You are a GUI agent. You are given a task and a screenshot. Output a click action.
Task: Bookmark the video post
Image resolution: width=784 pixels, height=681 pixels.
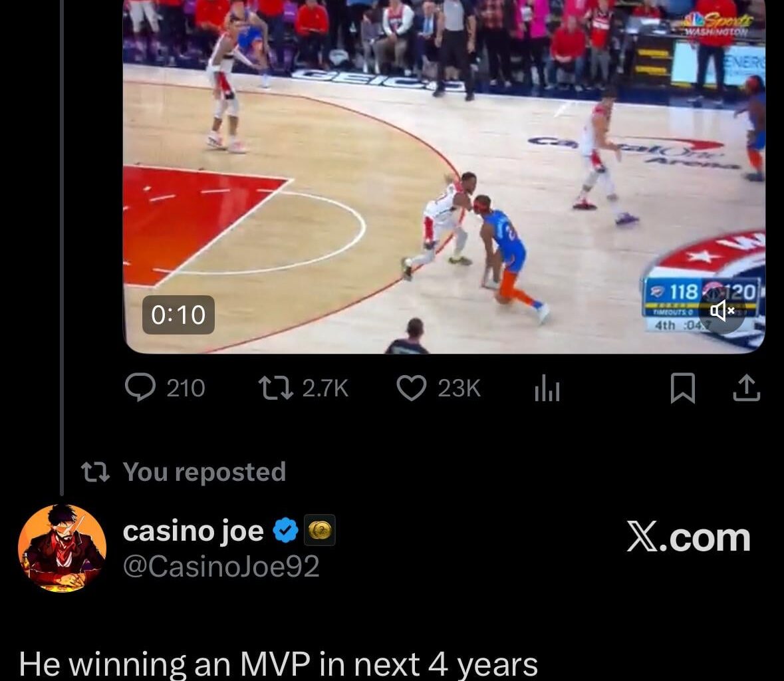(x=682, y=388)
